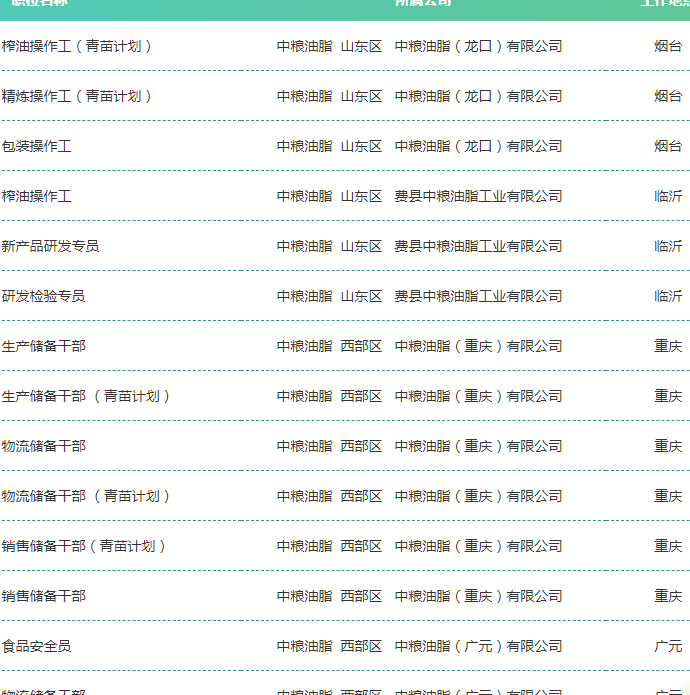Click 费县中粮油脂工业有限公司 in the 新产品研发专员 row
690x695 pixels.
(478, 246)
